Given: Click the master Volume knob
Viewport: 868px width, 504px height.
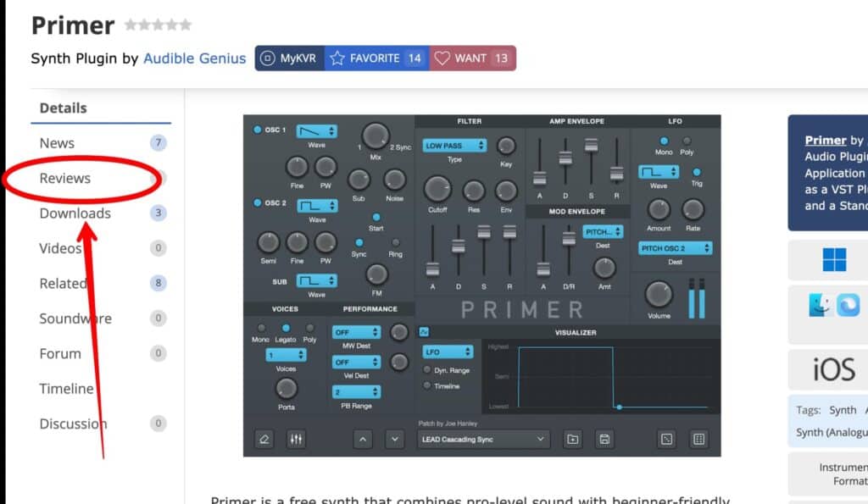Looking at the screenshot, I should (x=659, y=294).
